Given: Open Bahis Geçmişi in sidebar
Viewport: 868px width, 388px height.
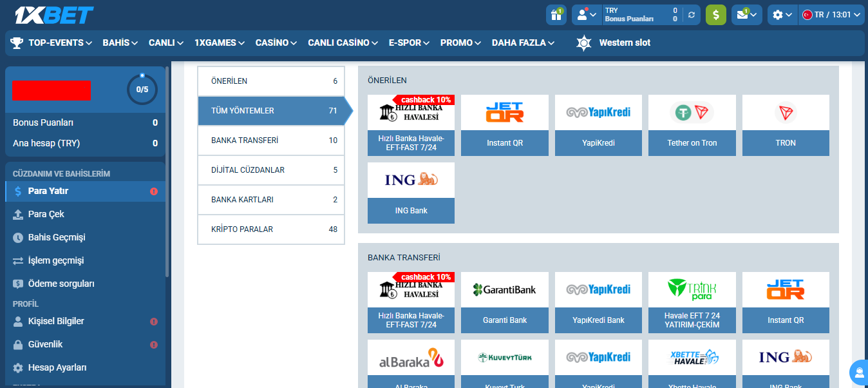Looking at the screenshot, I should click(x=85, y=237).
